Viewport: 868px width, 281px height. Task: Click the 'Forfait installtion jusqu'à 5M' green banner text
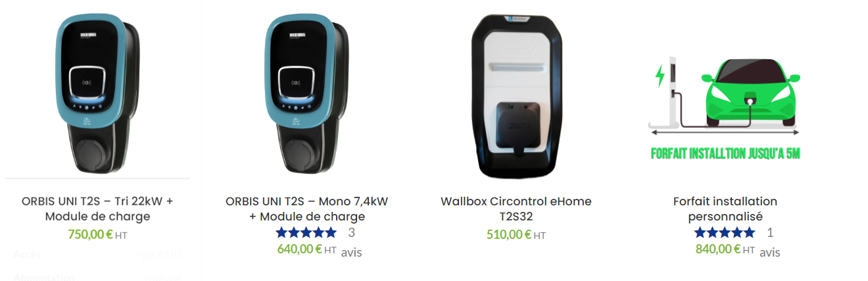725,154
